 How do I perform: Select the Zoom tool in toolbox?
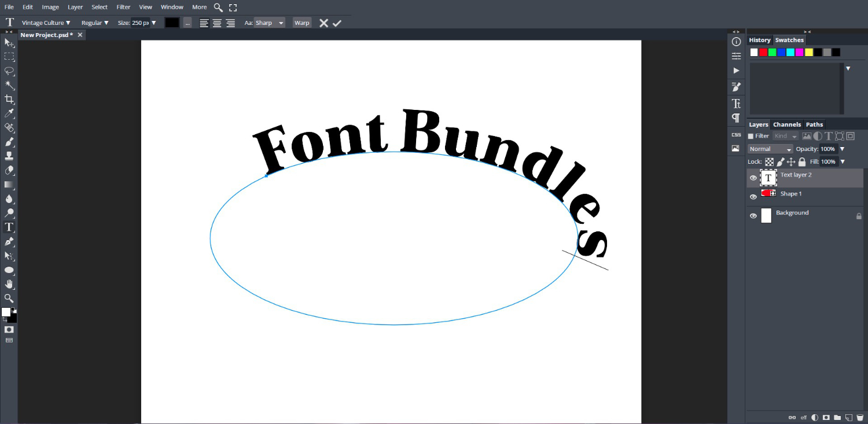pyautogui.click(x=9, y=298)
